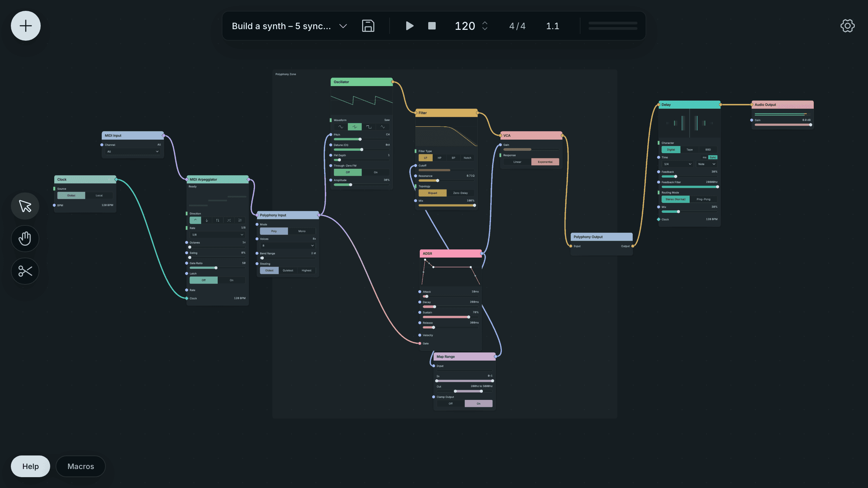Screen dimensions: 868x488
Task: Click the ADSR Sustain slider
Action: click(x=451, y=317)
